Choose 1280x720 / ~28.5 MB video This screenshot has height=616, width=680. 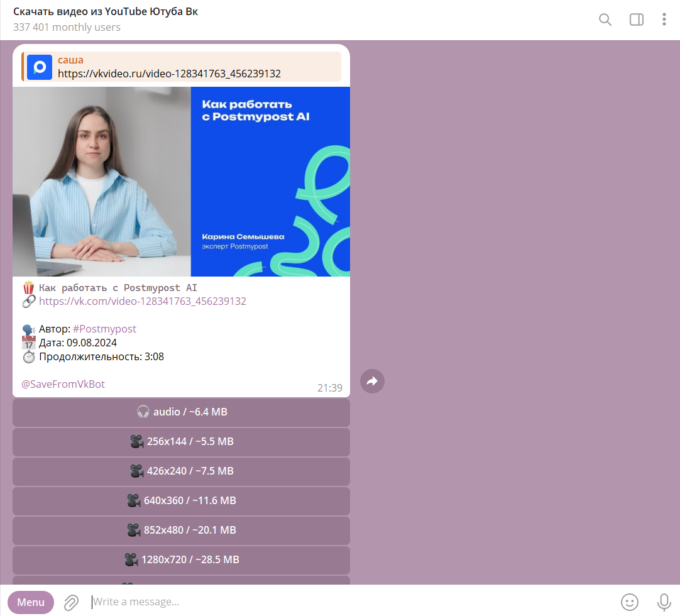pyautogui.click(x=181, y=559)
